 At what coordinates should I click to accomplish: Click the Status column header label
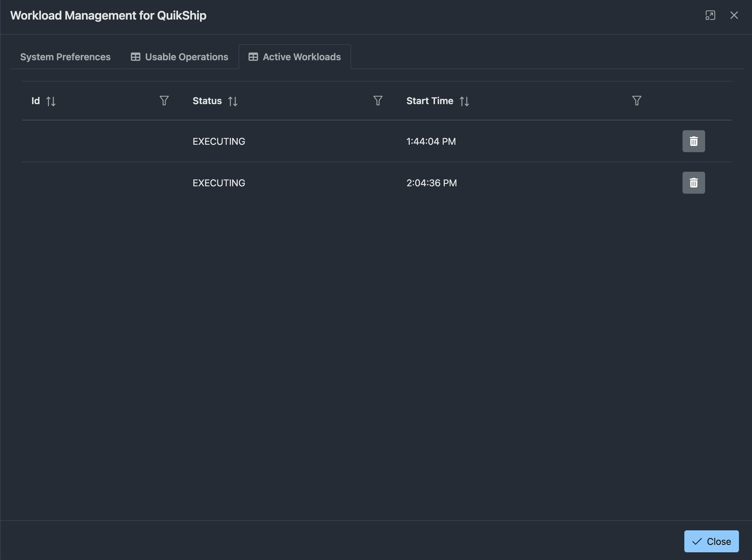pos(207,101)
